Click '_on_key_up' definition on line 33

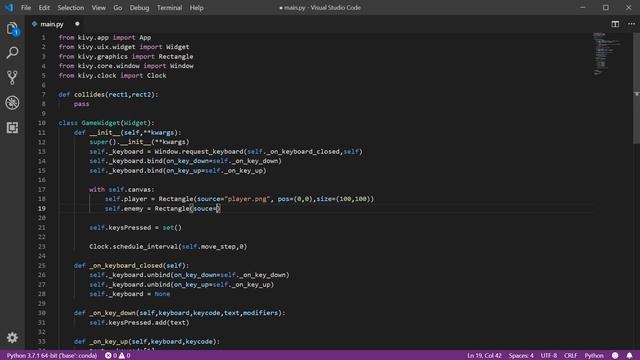click(x=108, y=341)
